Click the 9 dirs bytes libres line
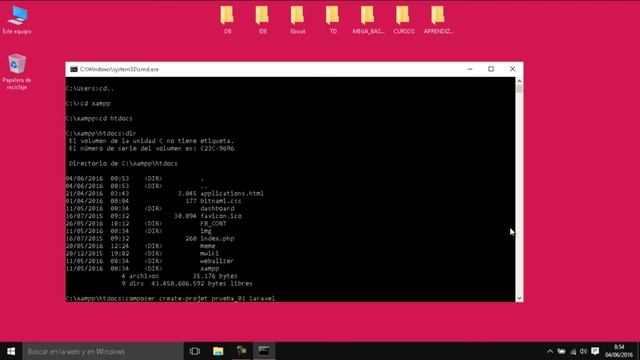 click(187, 283)
